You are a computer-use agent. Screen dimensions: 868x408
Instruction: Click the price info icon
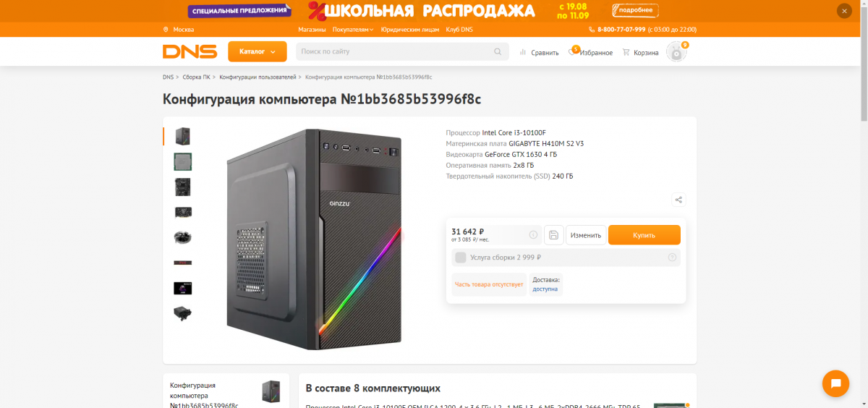click(x=533, y=235)
